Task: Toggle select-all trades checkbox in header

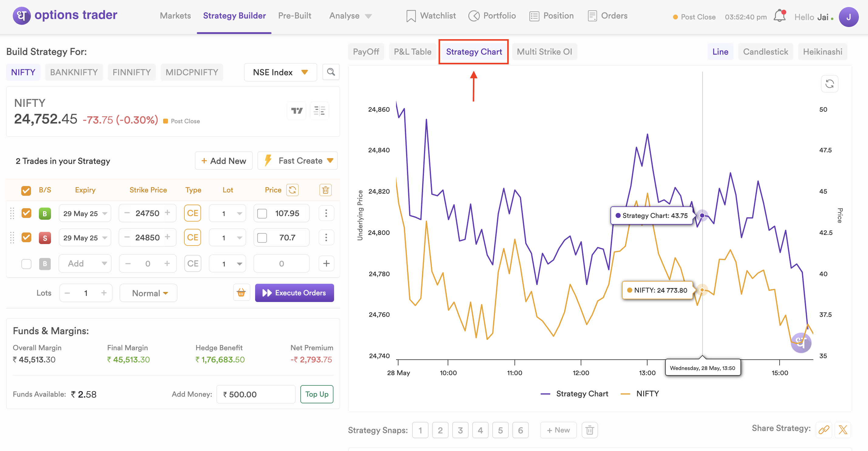Action: point(26,191)
